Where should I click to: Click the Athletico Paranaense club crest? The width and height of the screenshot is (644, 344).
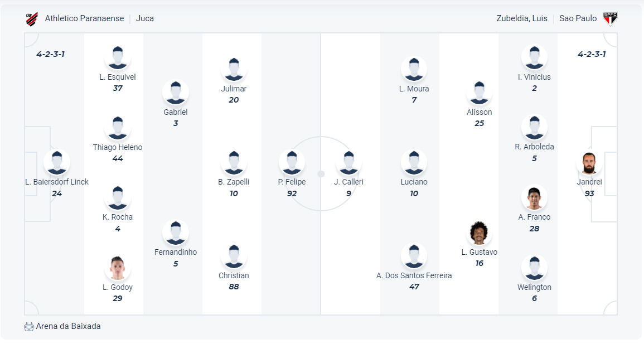pos(32,19)
